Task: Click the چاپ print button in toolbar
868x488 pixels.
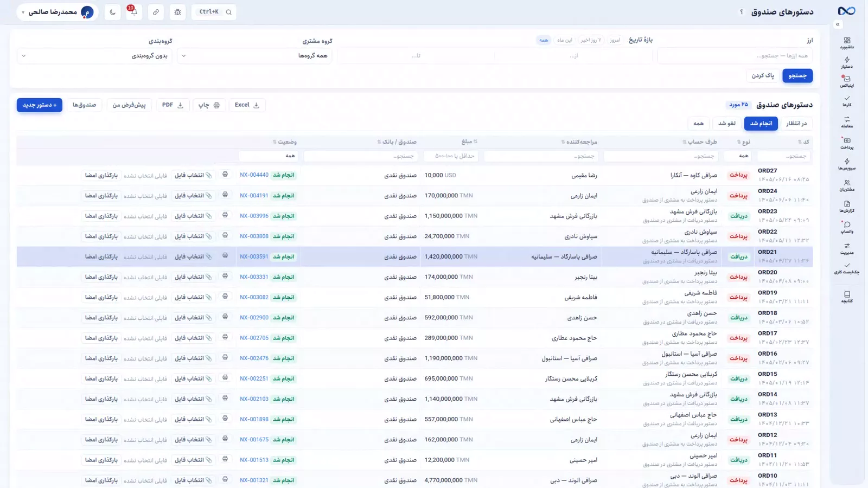Action: tap(209, 105)
